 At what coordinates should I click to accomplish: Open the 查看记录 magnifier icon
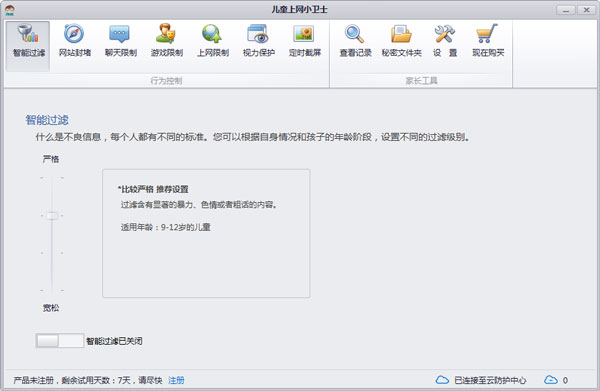coord(354,34)
